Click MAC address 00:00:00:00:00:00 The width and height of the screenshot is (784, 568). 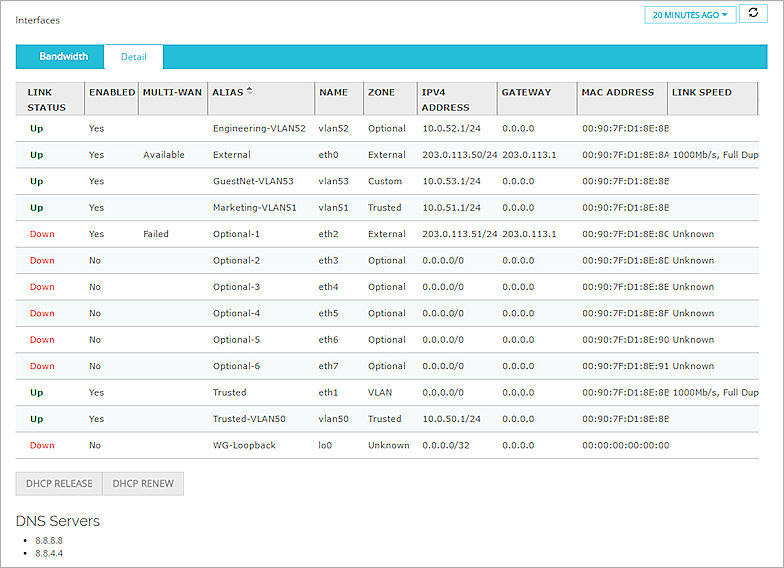click(x=626, y=446)
